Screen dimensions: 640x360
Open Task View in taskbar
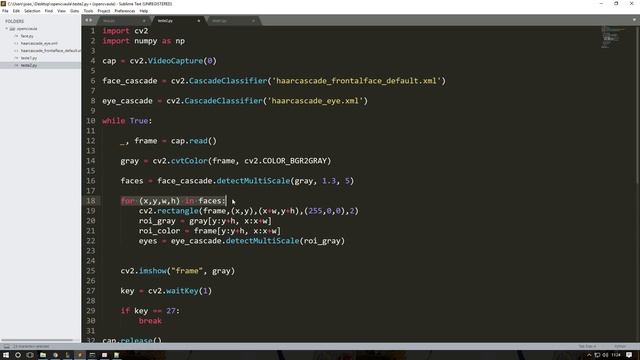point(30,355)
